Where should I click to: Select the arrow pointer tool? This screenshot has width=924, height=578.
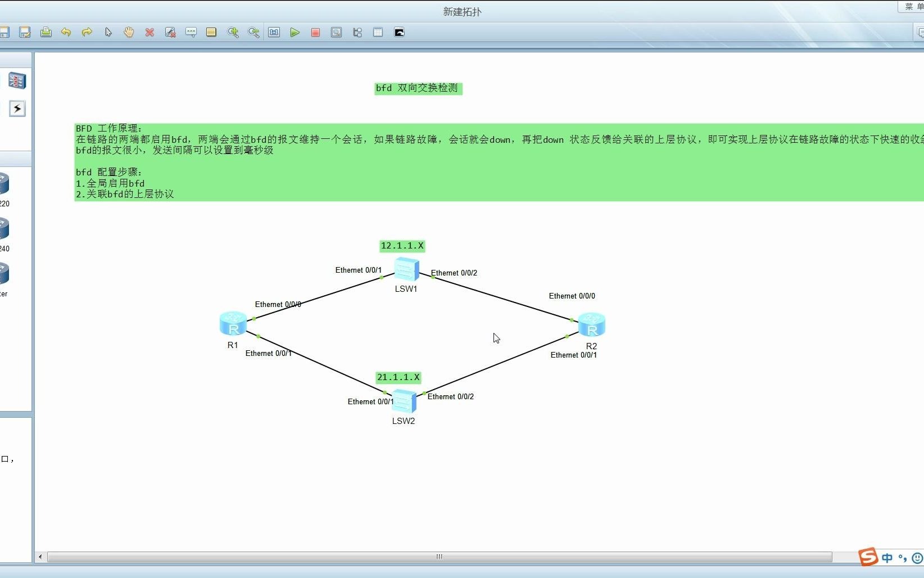pos(108,32)
